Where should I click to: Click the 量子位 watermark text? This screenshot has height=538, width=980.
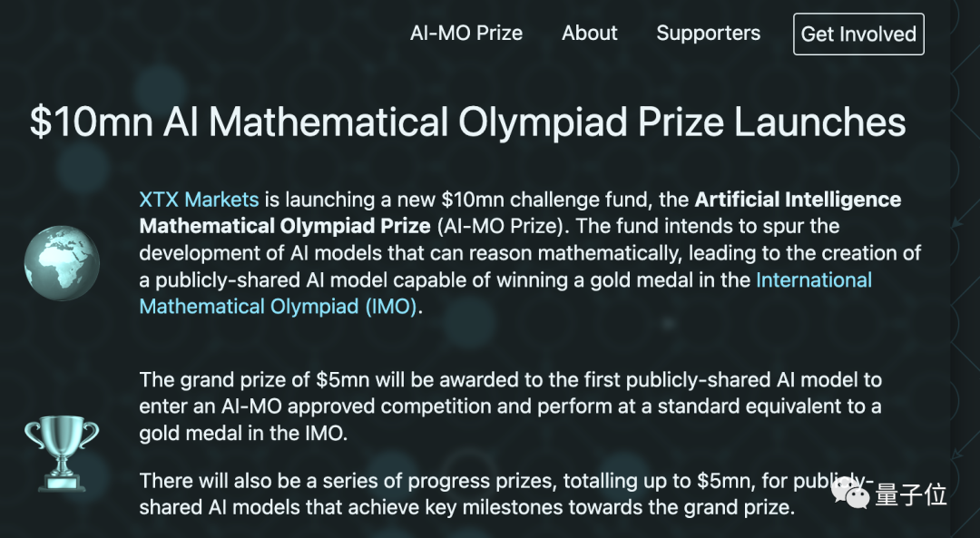point(911,494)
